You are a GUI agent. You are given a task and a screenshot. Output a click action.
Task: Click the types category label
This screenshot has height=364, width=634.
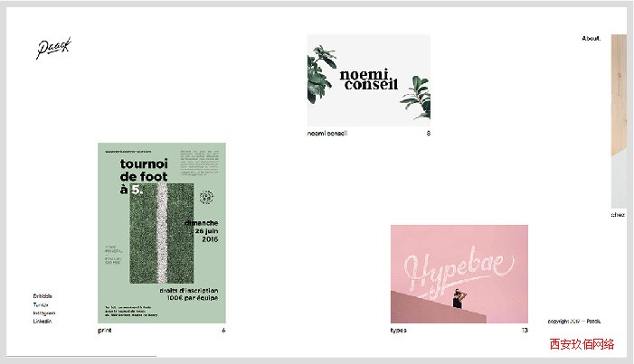tap(398, 331)
